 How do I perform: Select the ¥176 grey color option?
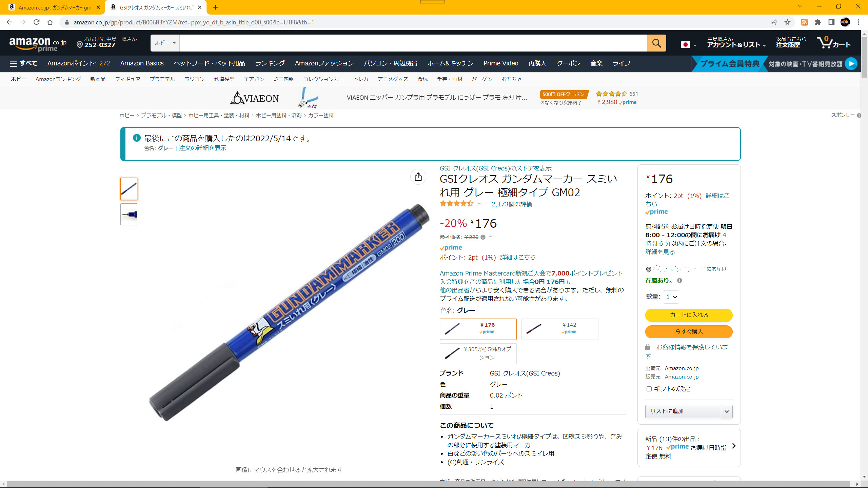click(478, 329)
